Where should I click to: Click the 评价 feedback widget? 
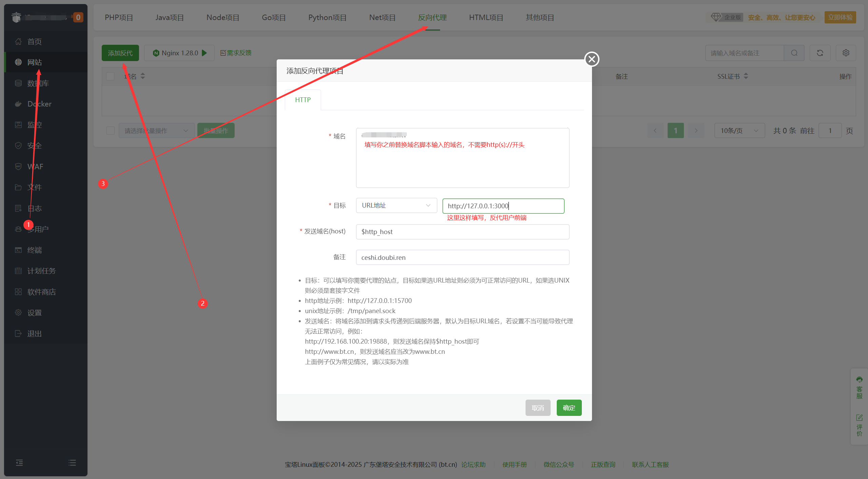point(859,425)
